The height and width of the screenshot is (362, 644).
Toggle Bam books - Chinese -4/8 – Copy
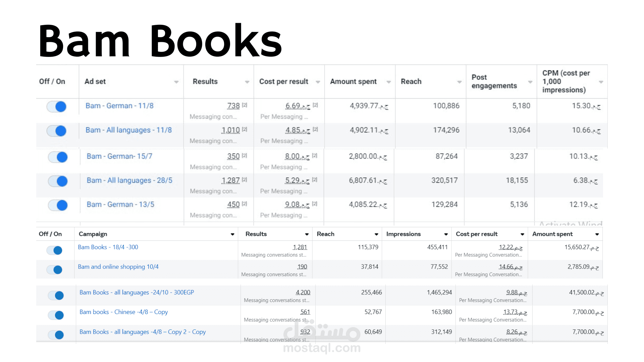pos(56,315)
